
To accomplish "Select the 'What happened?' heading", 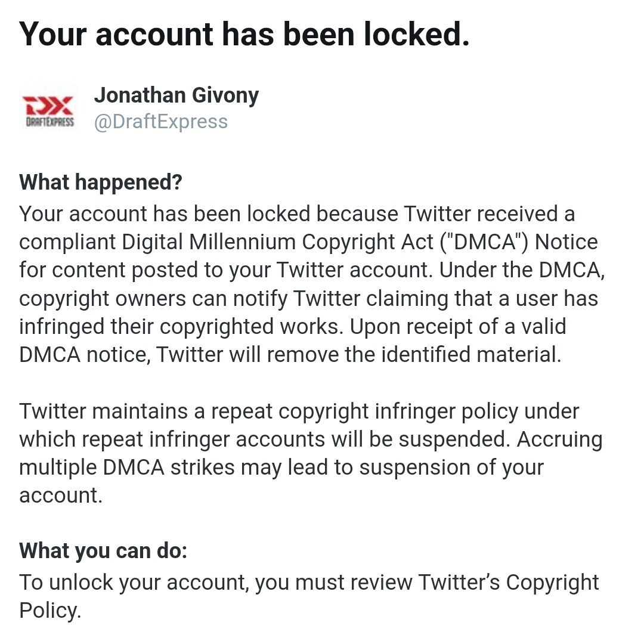I will 101,182.
